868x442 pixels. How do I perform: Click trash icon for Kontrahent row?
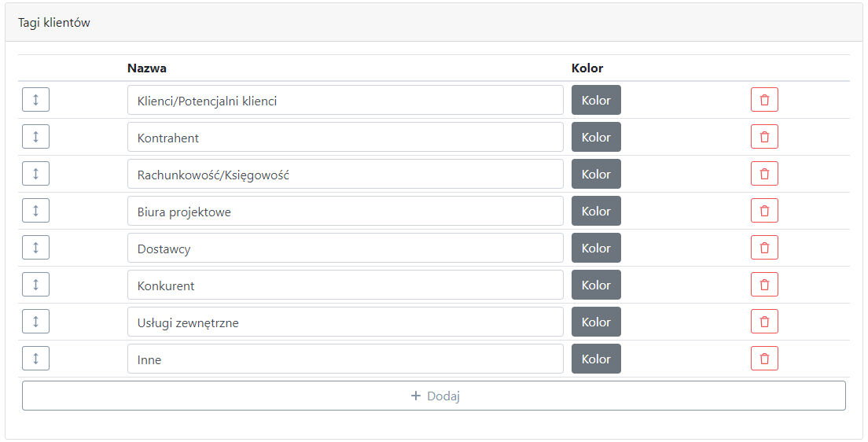click(764, 137)
